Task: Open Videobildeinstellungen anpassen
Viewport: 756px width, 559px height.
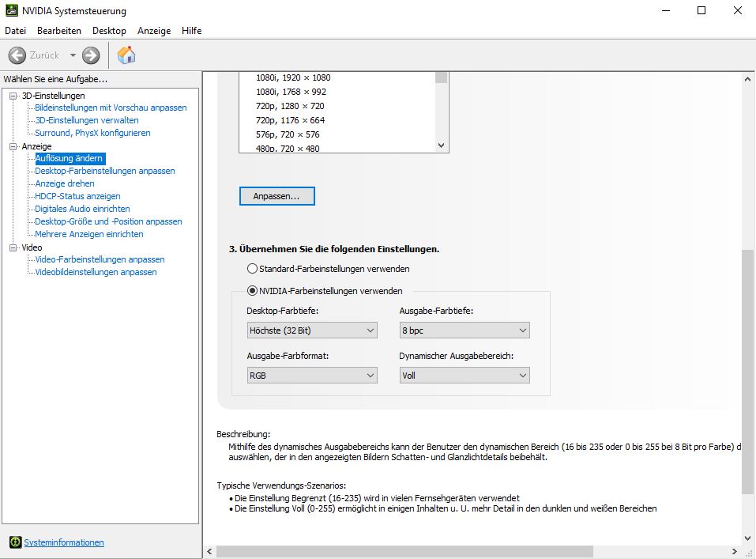Action: [x=96, y=272]
